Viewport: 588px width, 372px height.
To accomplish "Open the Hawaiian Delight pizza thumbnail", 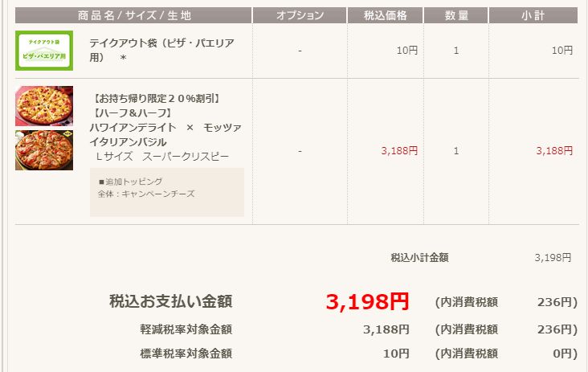I will [44, 106].
